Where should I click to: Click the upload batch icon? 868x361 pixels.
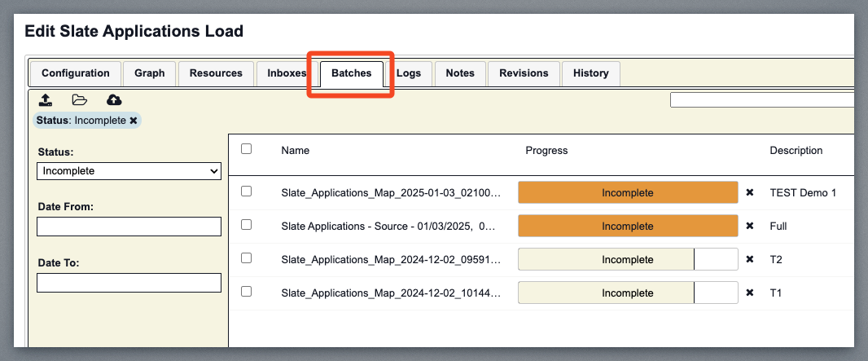46,100
